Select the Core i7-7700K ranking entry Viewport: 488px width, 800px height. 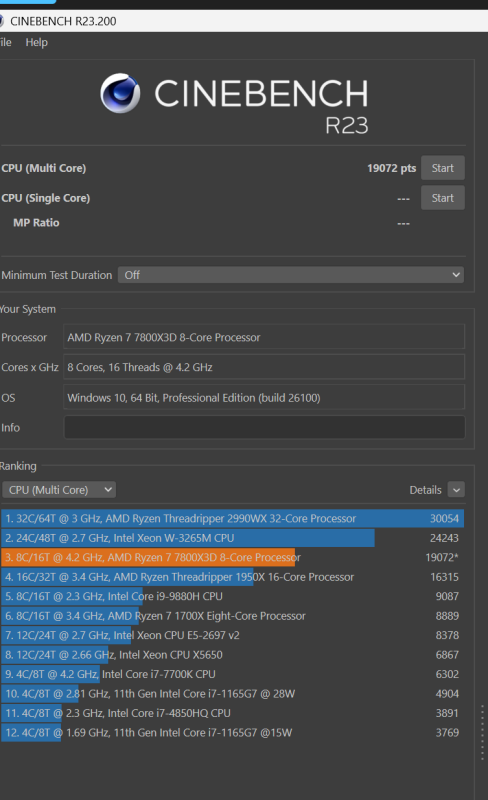point(232,674)
